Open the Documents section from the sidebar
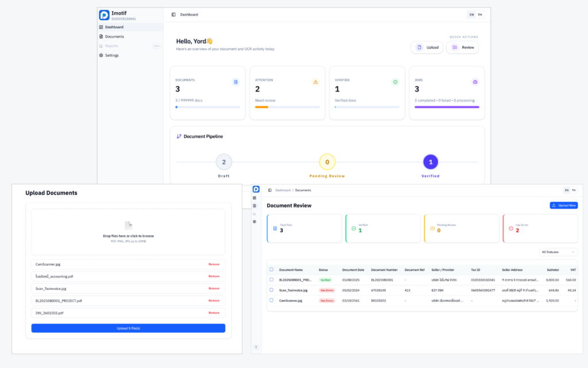588x368 pixels. (113, 36)
